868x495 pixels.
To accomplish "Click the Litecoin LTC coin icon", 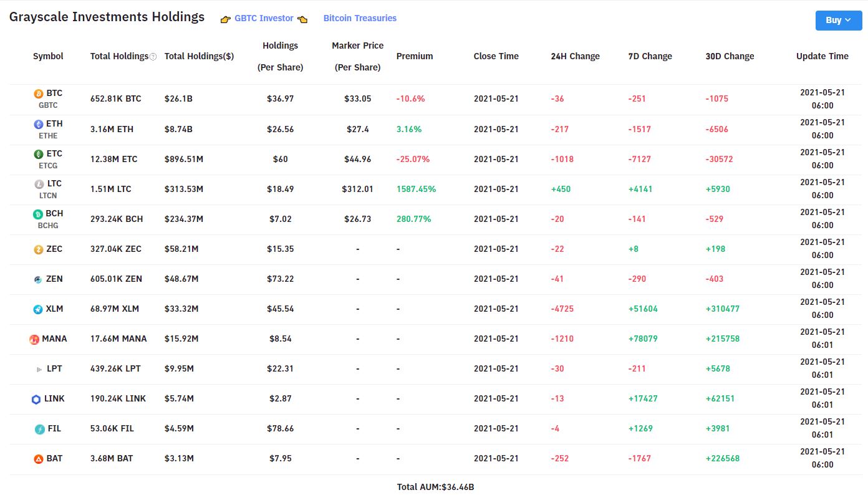I will point(39,184).
